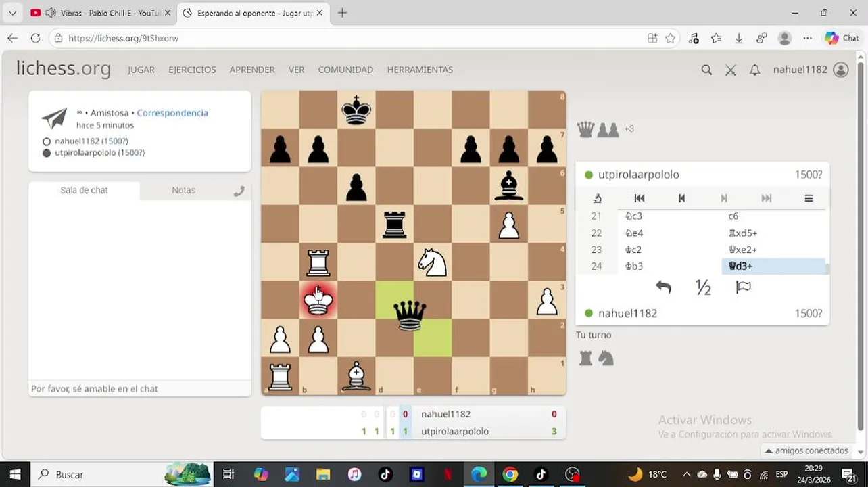
Task: Select move 23 Qxe2+ in the move list
Action: coord(773,250)
